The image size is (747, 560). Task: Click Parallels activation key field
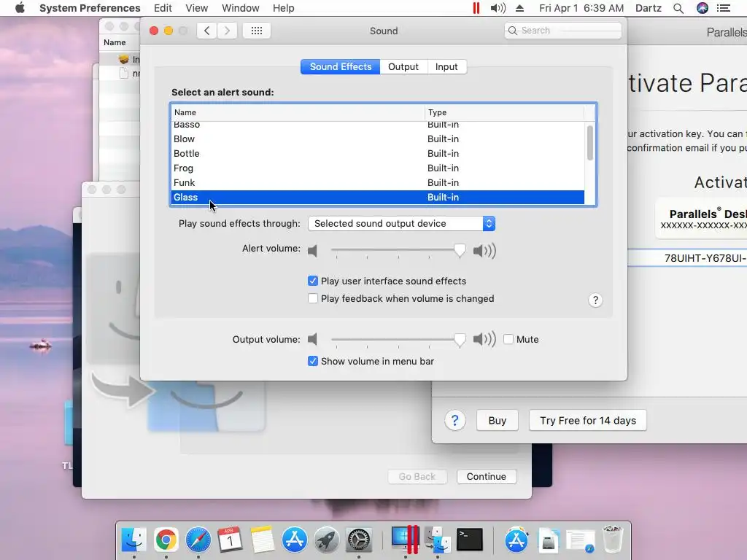point(687,258)
